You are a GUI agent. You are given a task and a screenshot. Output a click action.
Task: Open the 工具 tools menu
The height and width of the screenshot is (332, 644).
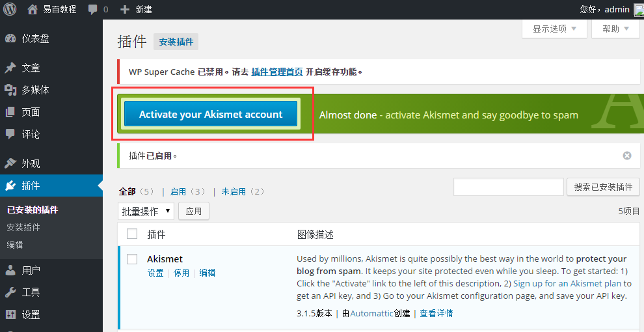[51, 292]
